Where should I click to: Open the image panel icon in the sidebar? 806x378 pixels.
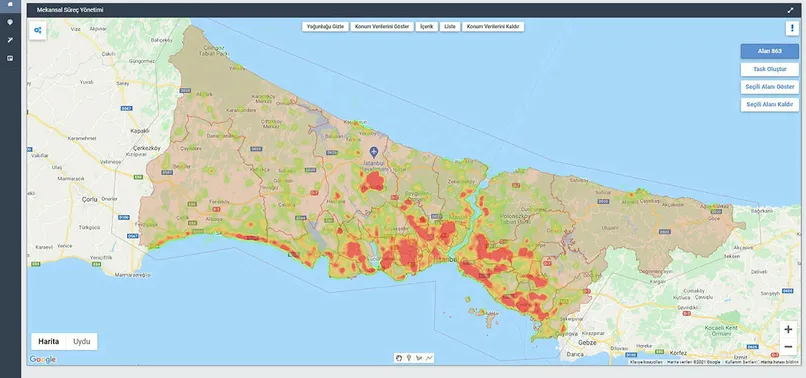click(x=10, y=58)
